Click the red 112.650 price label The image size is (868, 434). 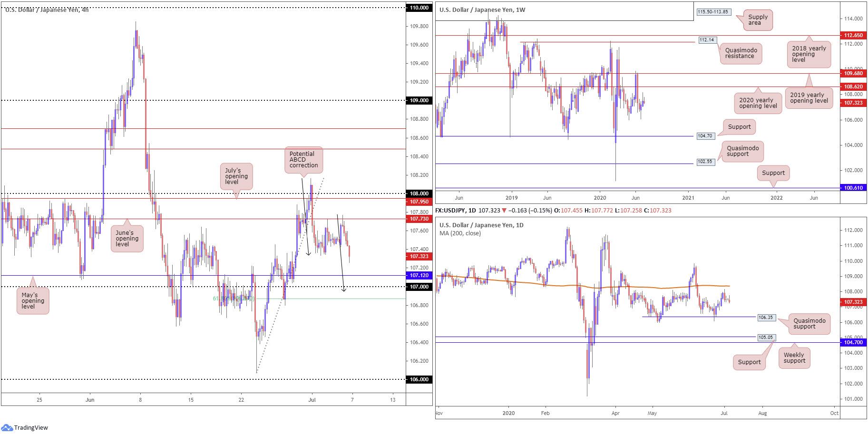853,35
